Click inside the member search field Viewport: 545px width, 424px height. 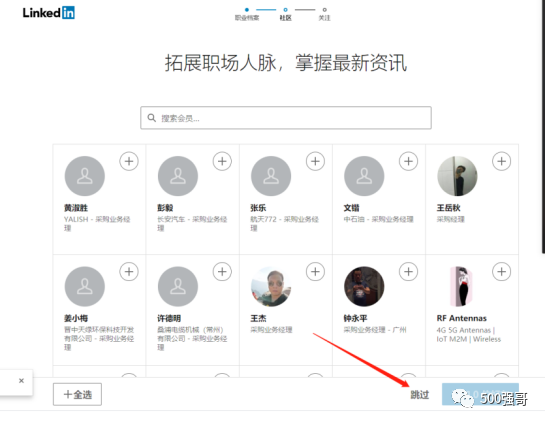tap(286, 118)
